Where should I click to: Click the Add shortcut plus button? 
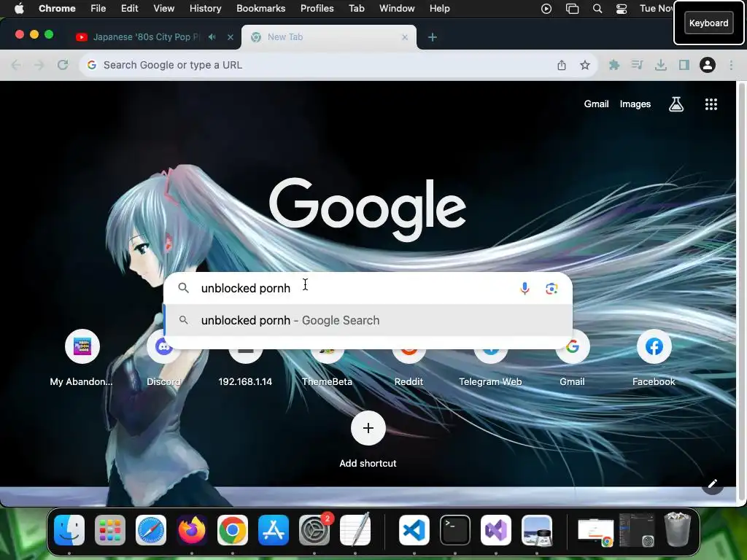[x=368, y=427]
